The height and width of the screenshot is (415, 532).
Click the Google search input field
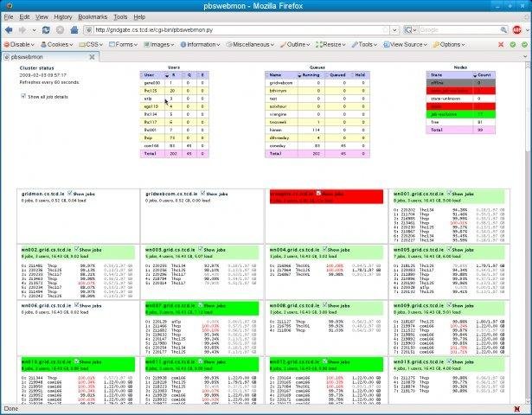[x=459, y=30]
